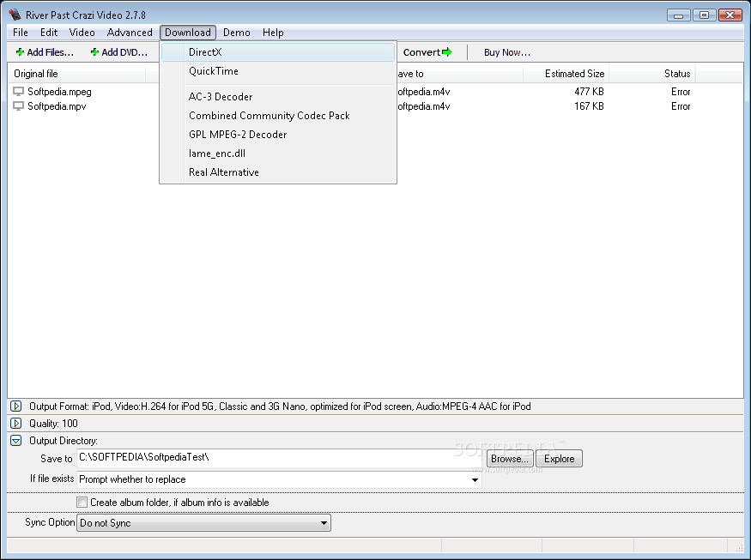Enable Create album folder checkbox
The height and width of the screenshot is (560, 751).
82,502
